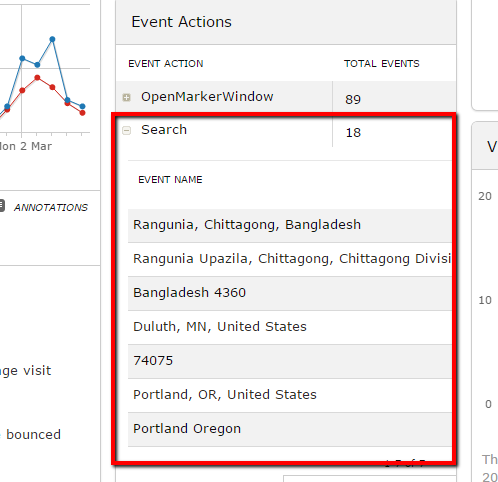Click the Event Name column header
The image size is (498, 482).
(x=170, y=180)
